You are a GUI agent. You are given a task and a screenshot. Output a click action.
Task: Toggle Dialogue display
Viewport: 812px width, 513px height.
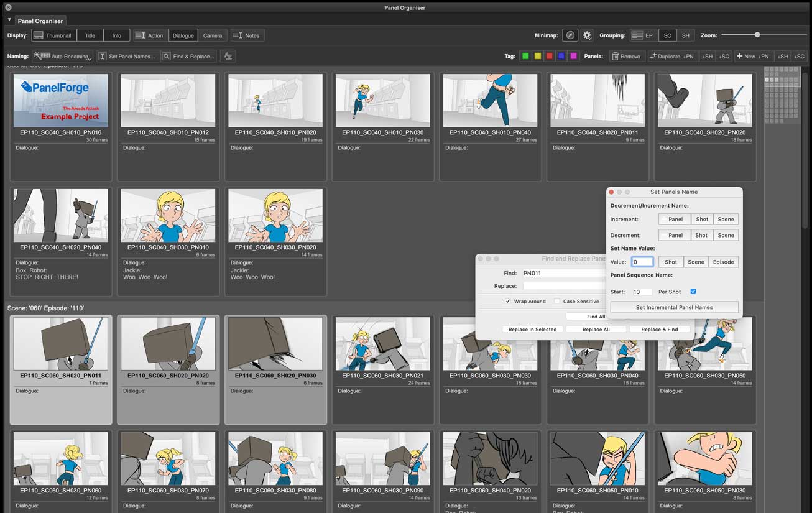pos(183,35)
